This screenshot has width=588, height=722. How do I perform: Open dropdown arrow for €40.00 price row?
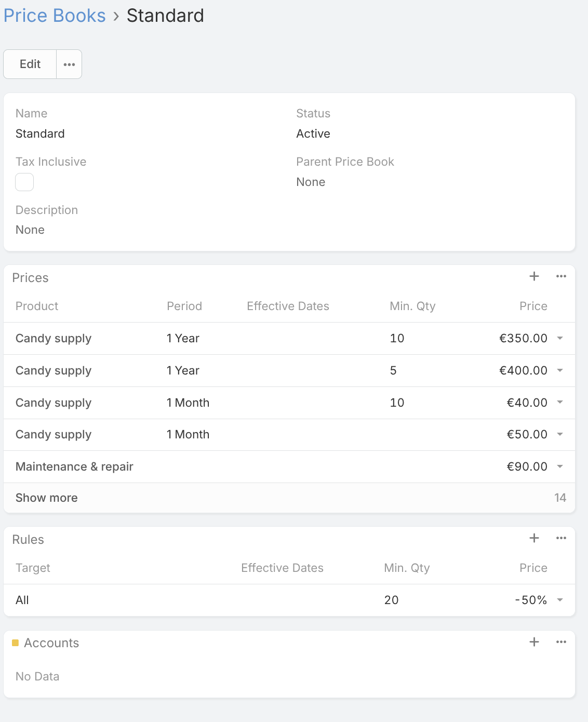click(x=560, y=403)
